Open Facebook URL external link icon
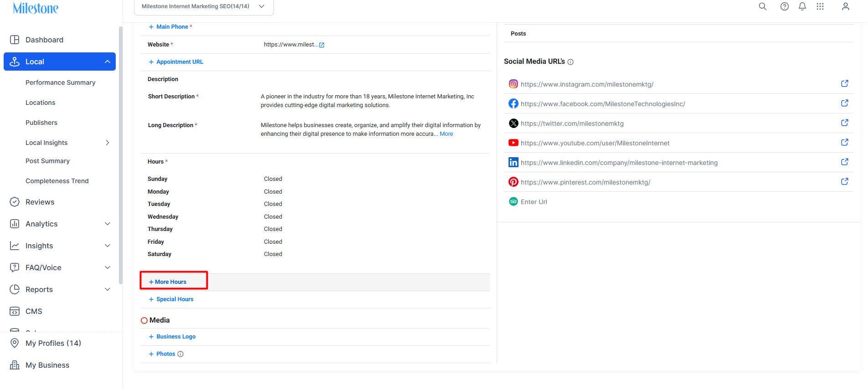This screenshot has width=868, height=390. point(844,103)
